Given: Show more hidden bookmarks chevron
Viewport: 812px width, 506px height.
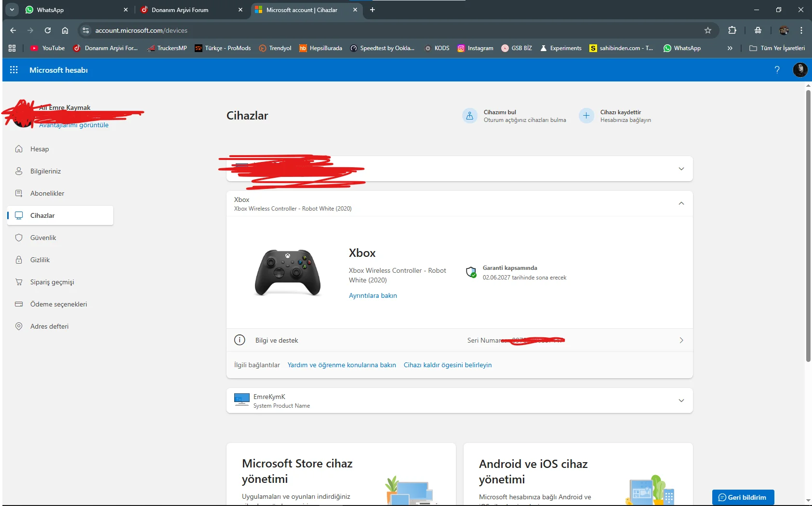Looking at the screenshot, I should tap(730, 48).
